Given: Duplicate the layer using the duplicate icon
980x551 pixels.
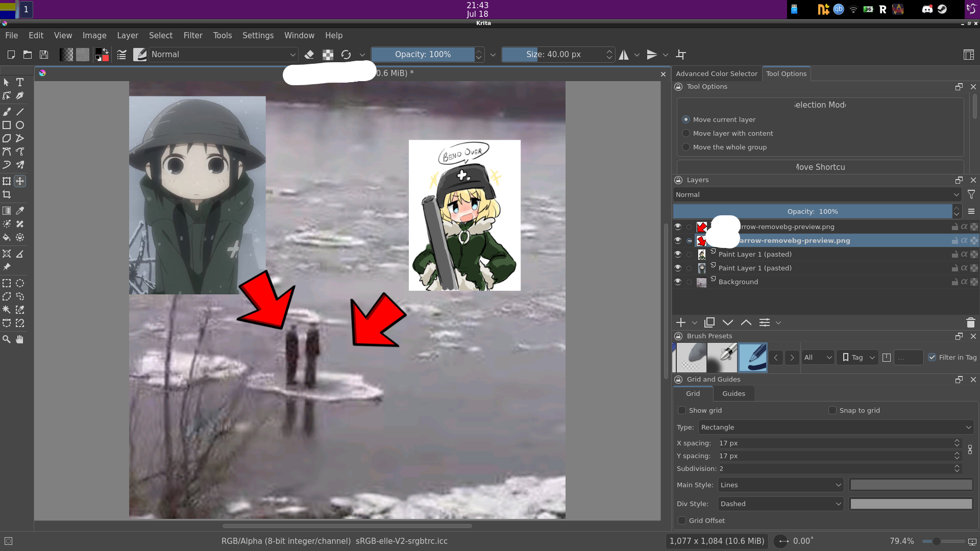Looking at the screenshot, I should [709, 322].
